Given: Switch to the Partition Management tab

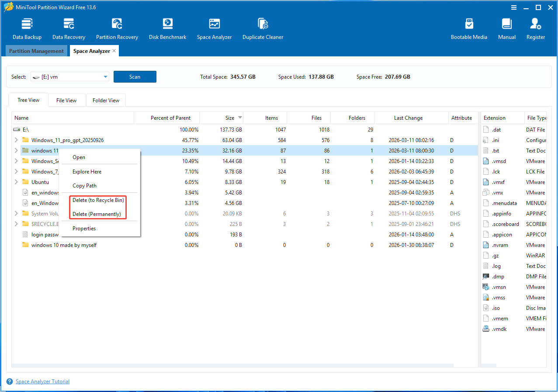Looking at the screenshot, I should coord(36,51).
